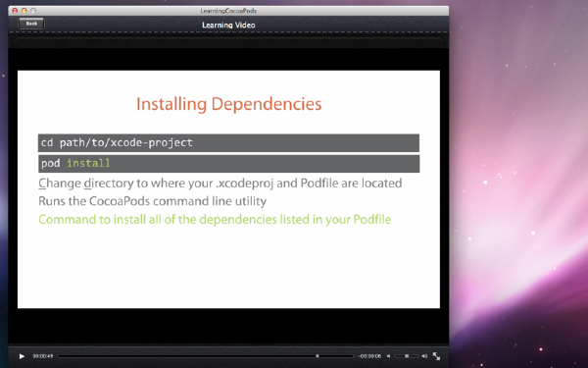This screenshot has height=368, width=588.
Task: Play the learning video
Action: [22, 356]
